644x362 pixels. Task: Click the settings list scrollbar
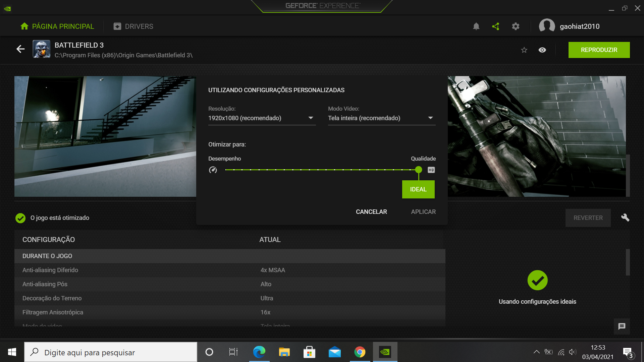(x=628, y=262)
